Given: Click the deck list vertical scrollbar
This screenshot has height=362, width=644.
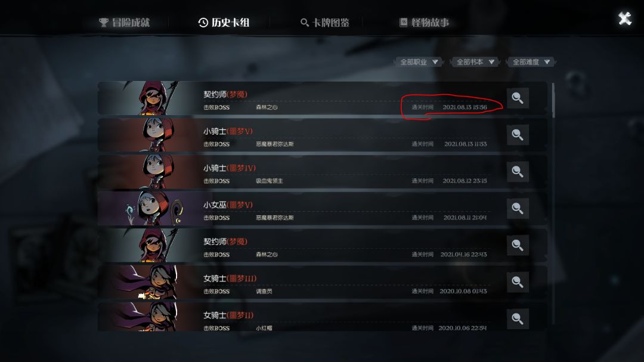Looking at the screenshot, I should pos(553,101).
